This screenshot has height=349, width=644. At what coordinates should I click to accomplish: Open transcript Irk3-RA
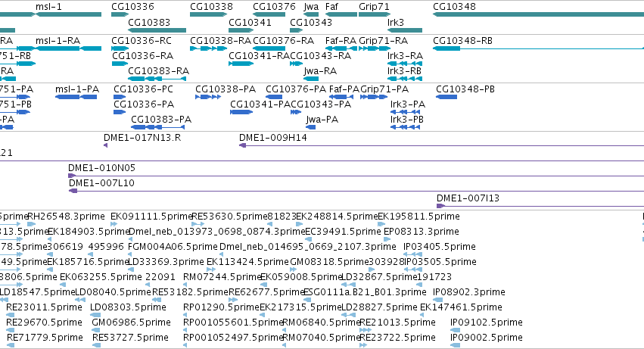click(x=405, y=64)
